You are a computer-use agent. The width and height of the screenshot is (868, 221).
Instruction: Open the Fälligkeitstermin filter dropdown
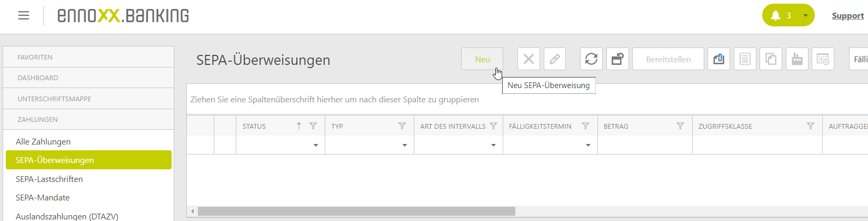pyautogui.click(x=588, y=145)
